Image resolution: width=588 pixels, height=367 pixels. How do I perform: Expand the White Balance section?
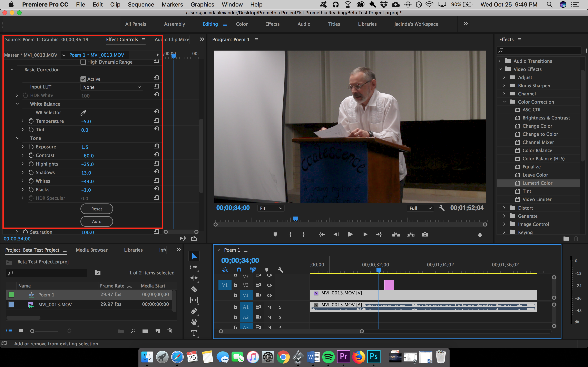[x=17, y=104]
